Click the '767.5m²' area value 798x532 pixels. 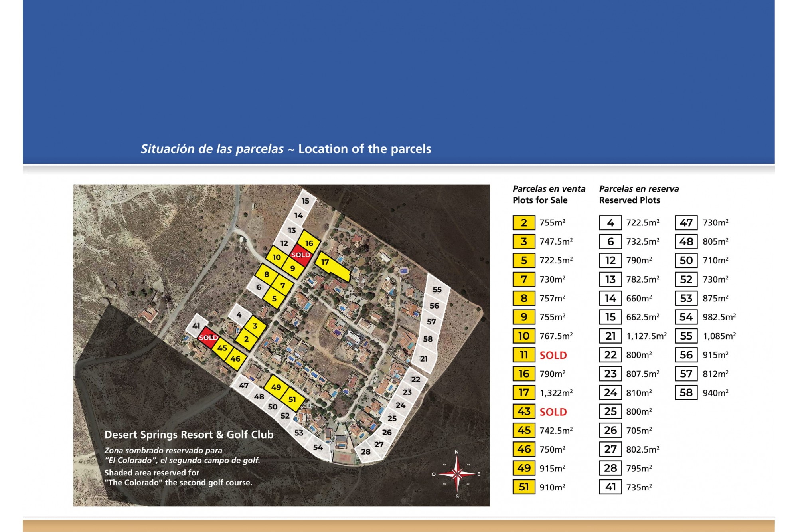[556, 336]
